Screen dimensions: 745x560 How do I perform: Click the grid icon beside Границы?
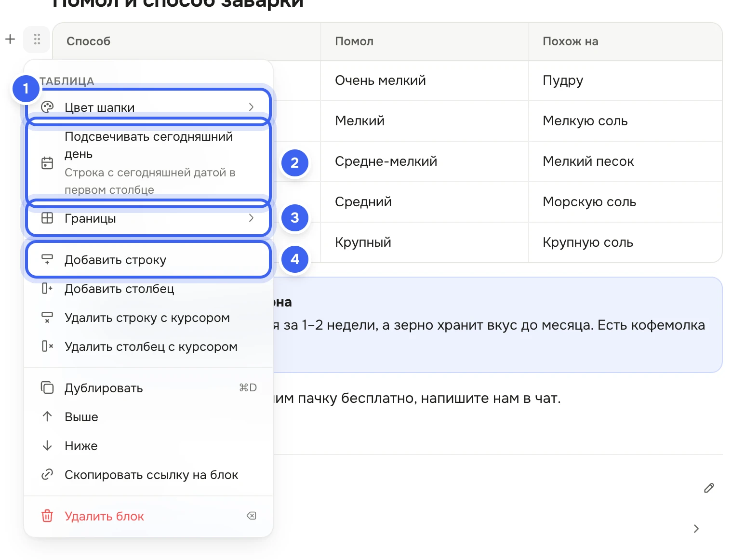coord(47,218)
